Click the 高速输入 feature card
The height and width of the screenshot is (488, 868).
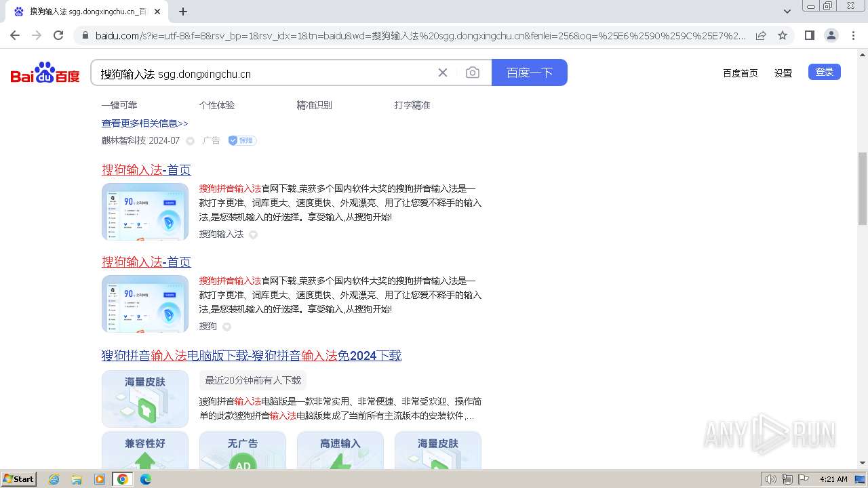[x=340, y=451]
